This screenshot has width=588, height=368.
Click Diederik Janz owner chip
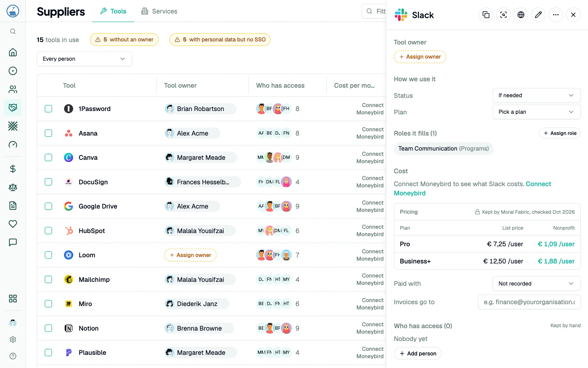tap(197, 304)
